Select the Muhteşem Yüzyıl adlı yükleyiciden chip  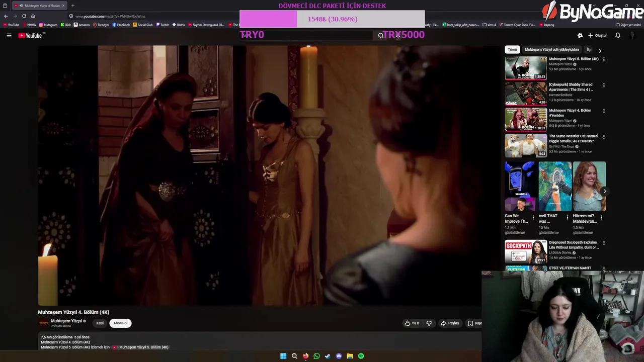[x=551, y=50]
